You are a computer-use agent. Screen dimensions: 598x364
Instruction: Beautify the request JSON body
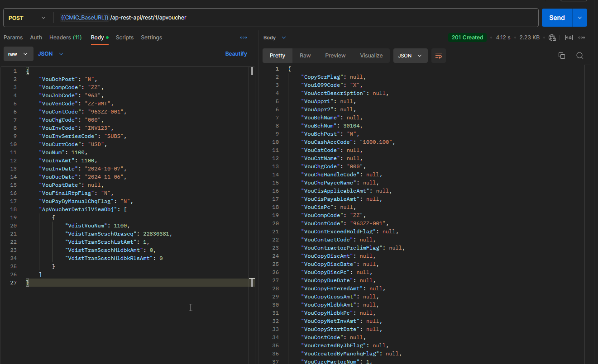click(236, 54)
